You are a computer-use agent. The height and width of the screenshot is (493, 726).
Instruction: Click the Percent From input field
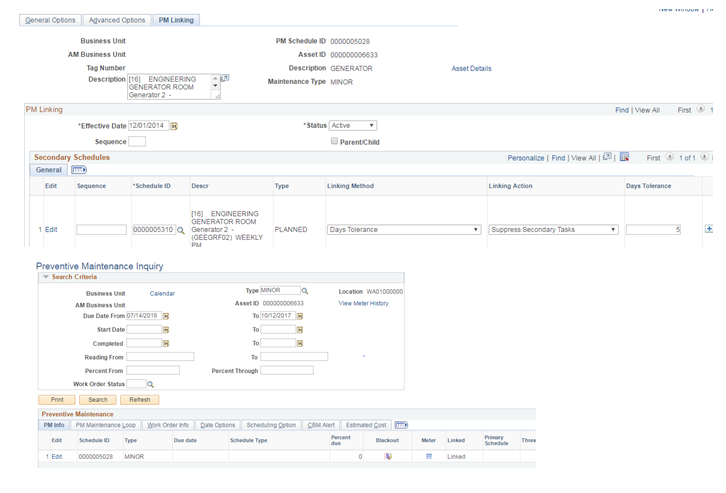tap(153, 370)
